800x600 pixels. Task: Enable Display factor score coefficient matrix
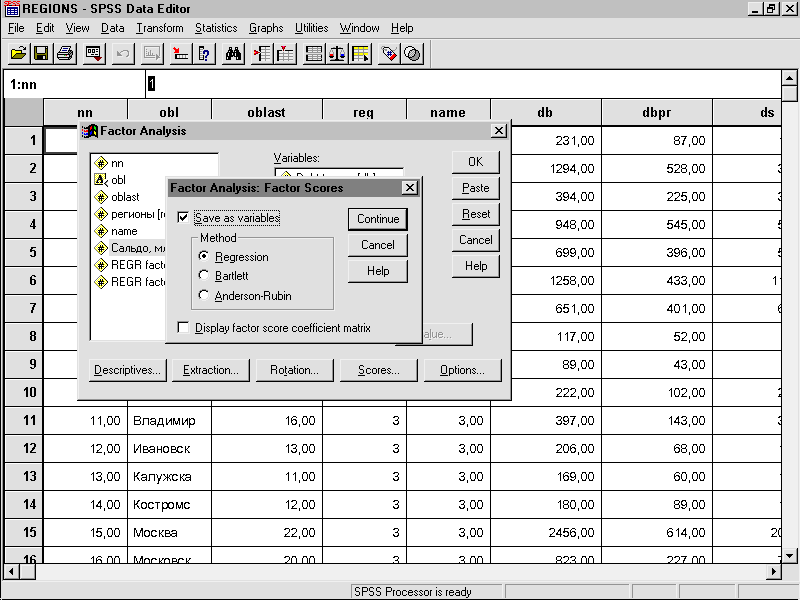click(x=183, y=328)
